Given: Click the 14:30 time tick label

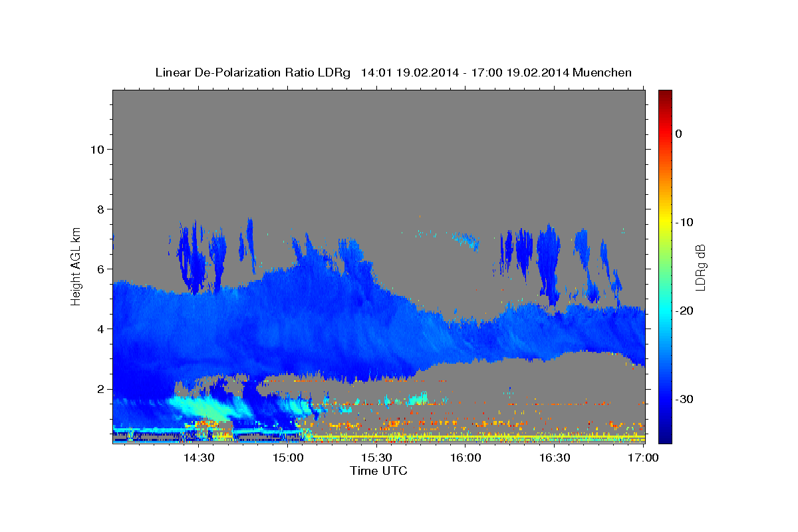Looking at the screenshot, I should [x=199, y=458].
